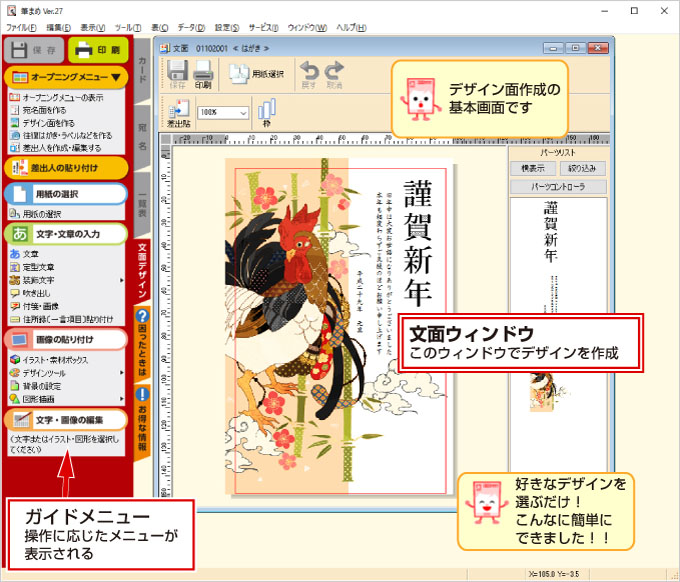Open the データ(D) menu
680x582 pixels.
[191, 28]
